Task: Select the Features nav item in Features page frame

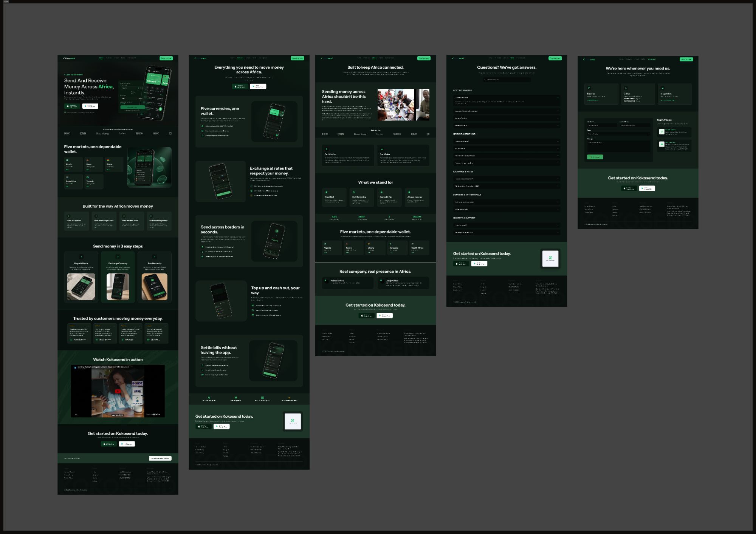Action: pyautogui.click(x=240, y=58)
